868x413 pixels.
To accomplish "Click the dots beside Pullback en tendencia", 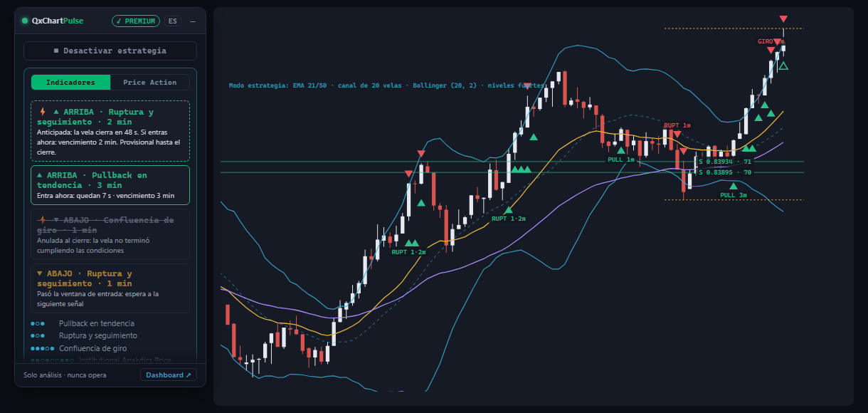I will pos(38,323).
